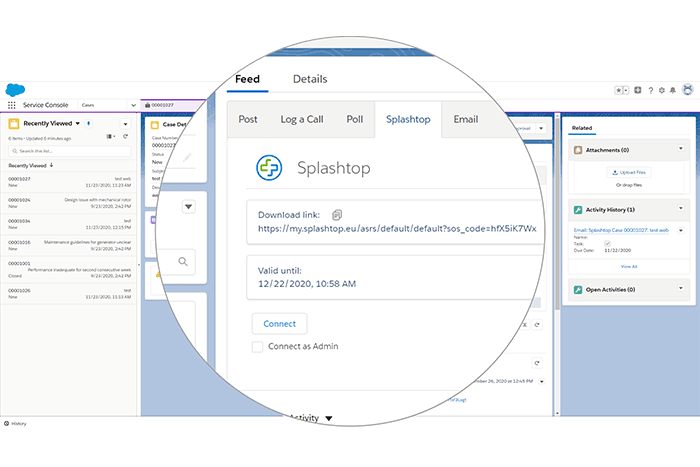Open case 00001034 in the list
This screenshot has height=467, width=700.
[x=69, y=224]
